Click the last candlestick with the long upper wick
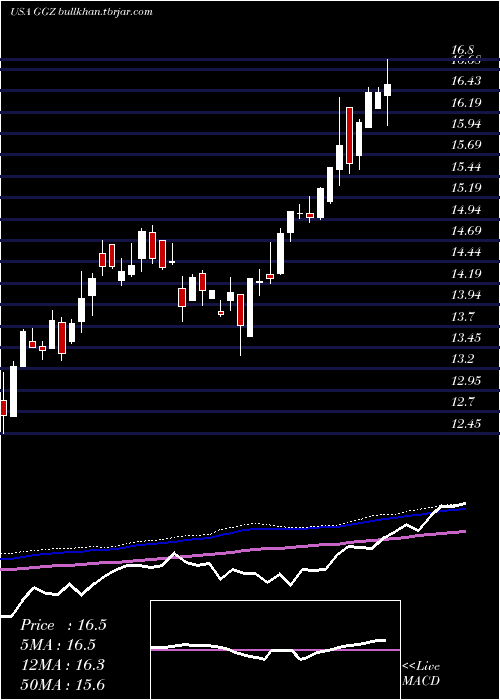The image size is (500, 700). [388, 90]
